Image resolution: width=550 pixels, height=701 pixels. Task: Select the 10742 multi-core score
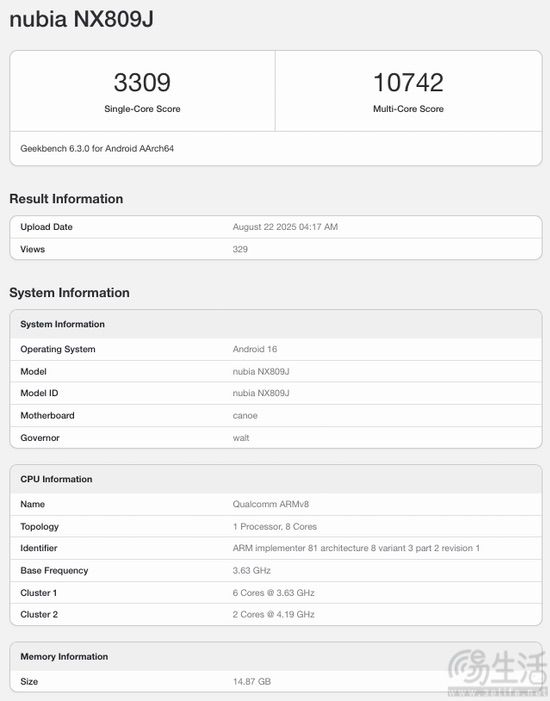pyautogui.click(x=408, y=83)
